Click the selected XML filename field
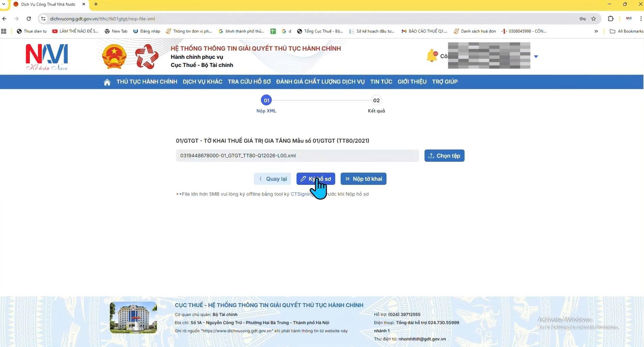The height and width of the screenshot is (347, 644). pos(297,156)
